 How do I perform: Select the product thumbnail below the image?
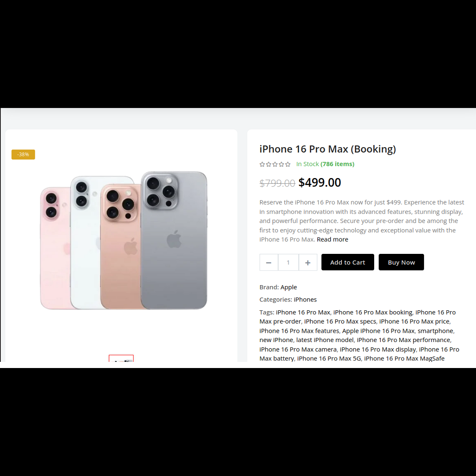pos(121,358)
